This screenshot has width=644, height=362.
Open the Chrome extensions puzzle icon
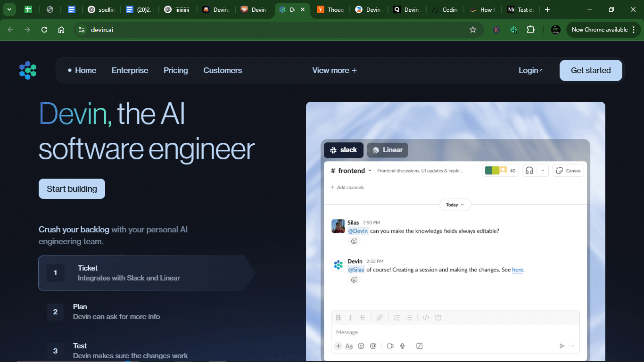(x=530, y=30)
